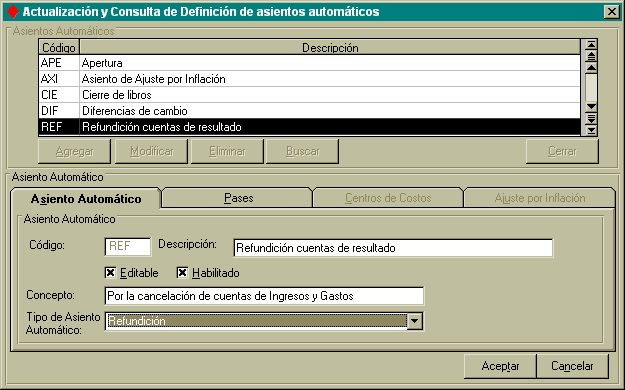
Task: Click the Cancelar button
Action: [x=572, y=366]
